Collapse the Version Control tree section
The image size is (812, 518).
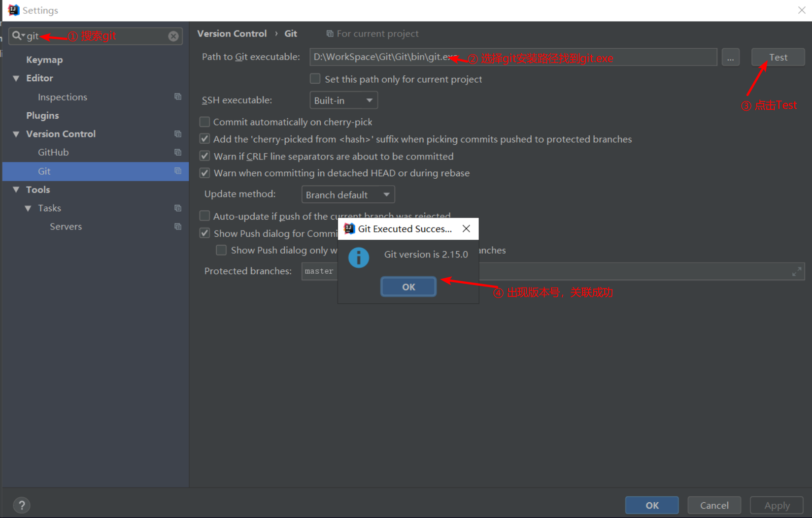coord(16,133)
